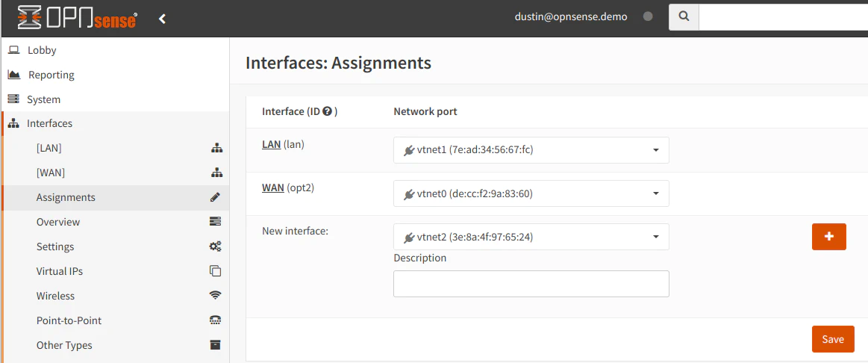The width and height of the screenshot is (868, 363).
Task: Open the Reporting menu
Action: click(51, 75)
